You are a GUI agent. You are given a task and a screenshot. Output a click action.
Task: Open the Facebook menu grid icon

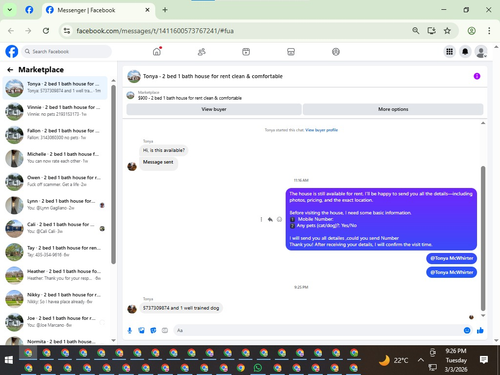coord(449,52)
